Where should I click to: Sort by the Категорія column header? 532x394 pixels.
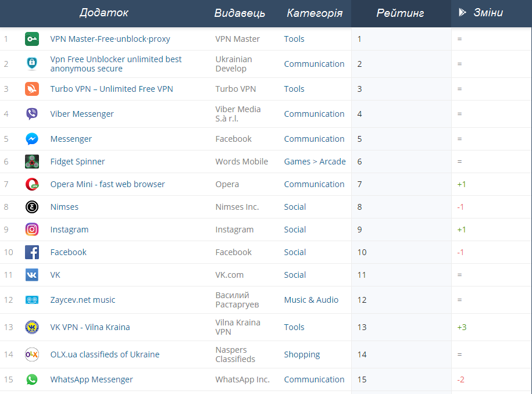315,13
